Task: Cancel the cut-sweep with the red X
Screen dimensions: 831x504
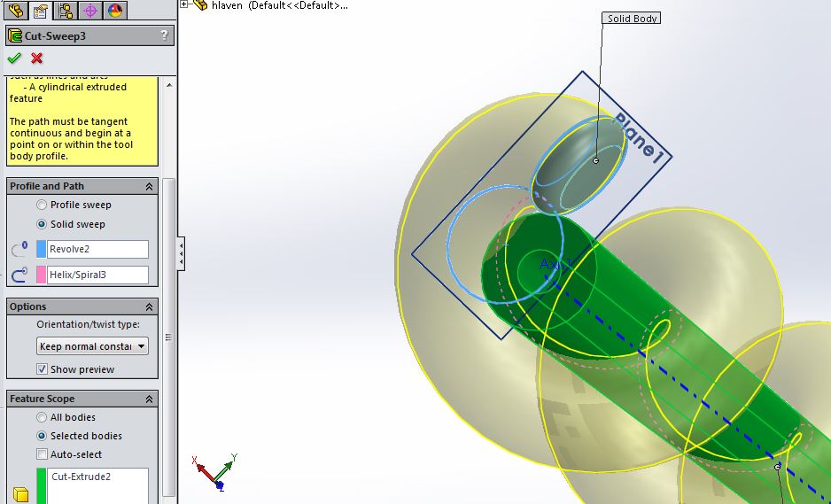Action: pos(37,58)
